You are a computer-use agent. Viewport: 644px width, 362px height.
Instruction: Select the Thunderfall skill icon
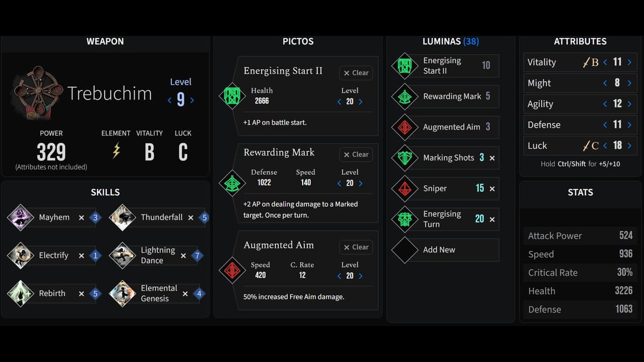click(x=122, y=217)
